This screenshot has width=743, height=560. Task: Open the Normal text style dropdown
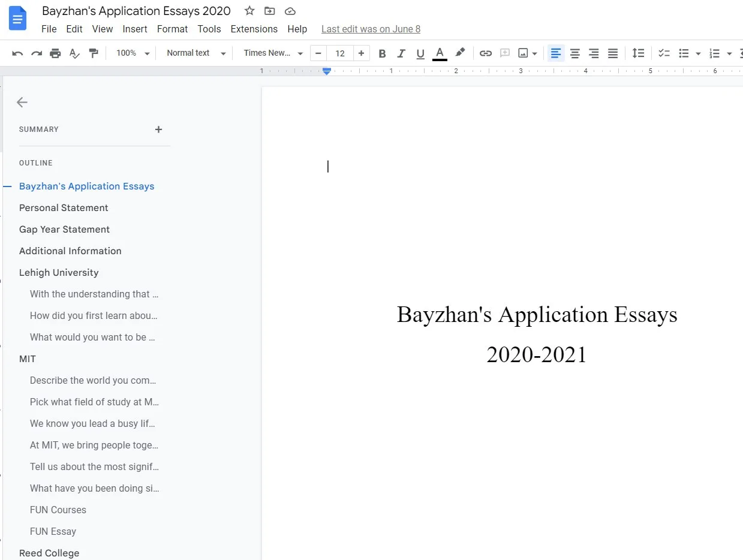196,53
